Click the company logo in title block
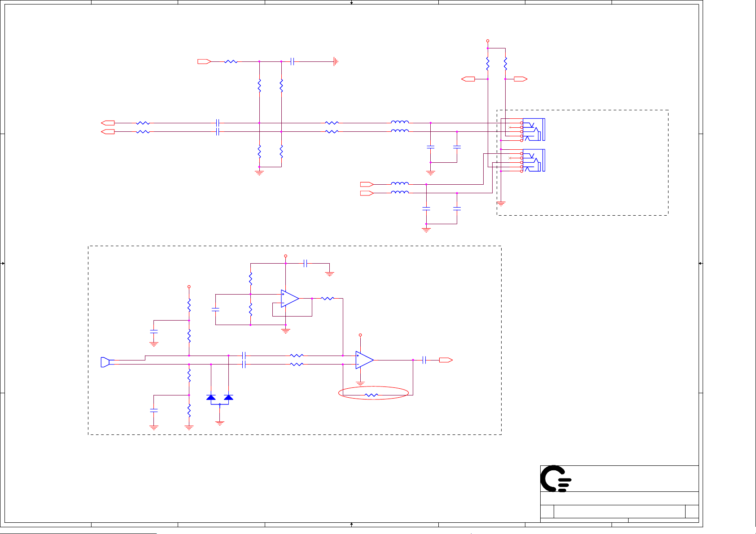Image resolution: width=756 pixels, height=534 pixels. [555, 478]
